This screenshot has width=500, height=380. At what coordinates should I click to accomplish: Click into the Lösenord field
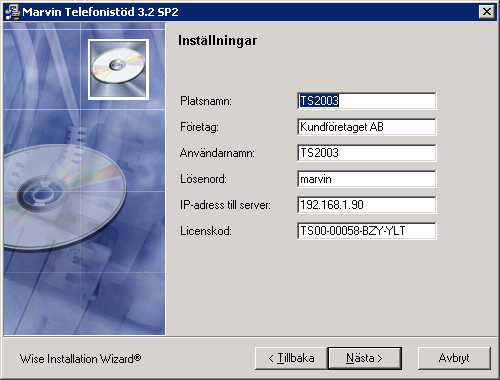(366, 179)
